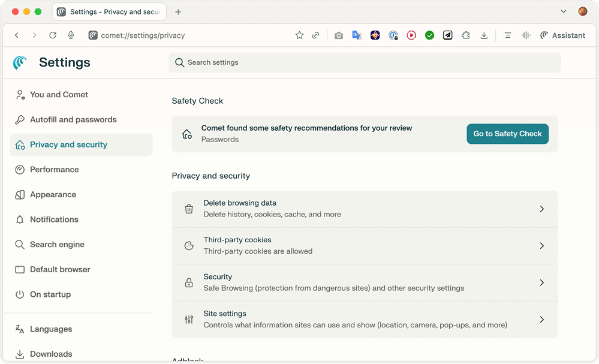This screenshot has width=599, height=364.
Task: Start voice search with the microphone icon
Action: click(x=71, y=35)
